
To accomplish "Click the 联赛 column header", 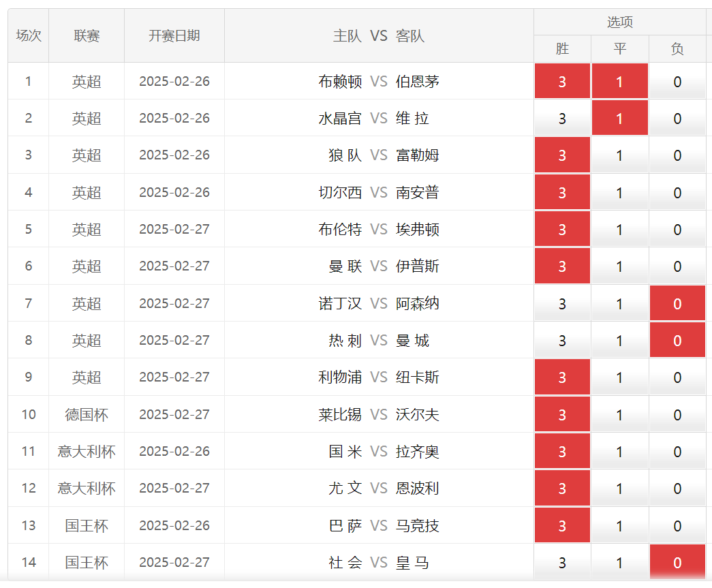I will [x=87, y=35].
